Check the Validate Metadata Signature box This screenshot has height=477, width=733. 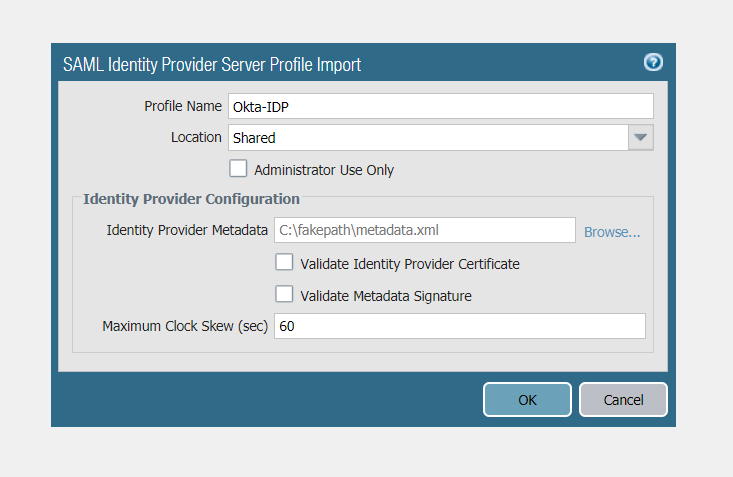tap(284, 295)
